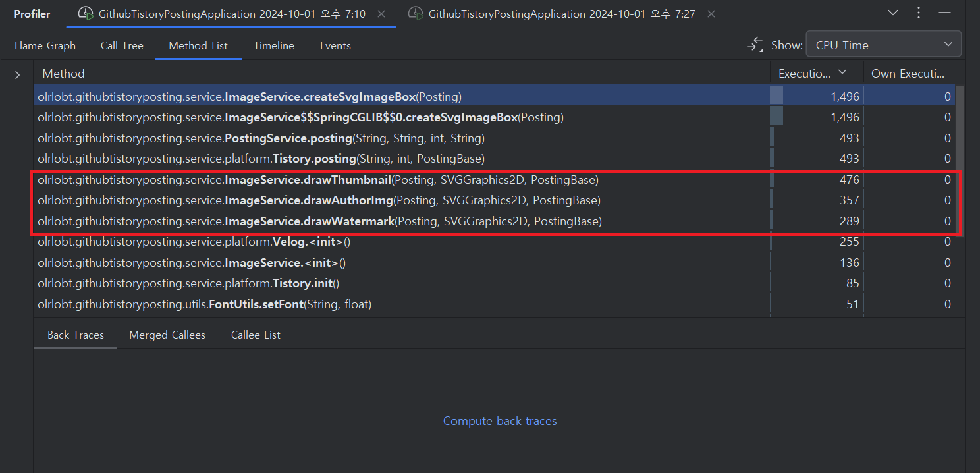Click the snapshot icon on 7:10 tab
Viewport: 980px width, 473px height.
point(85,13)
